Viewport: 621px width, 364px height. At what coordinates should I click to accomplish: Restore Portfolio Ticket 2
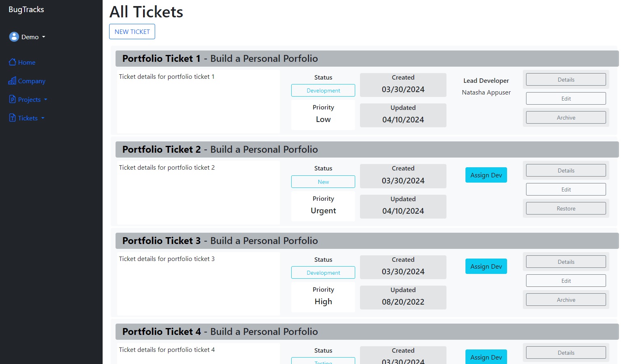coord(566,208)
